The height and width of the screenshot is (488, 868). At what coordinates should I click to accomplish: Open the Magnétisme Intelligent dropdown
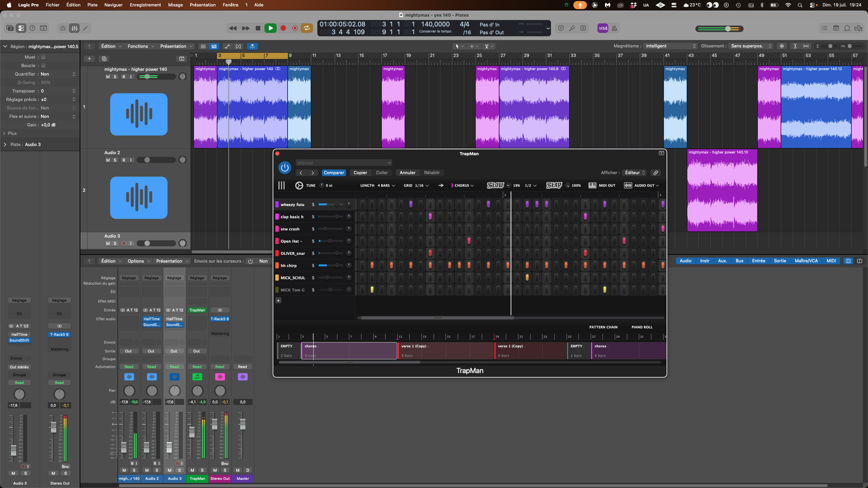pos(671,46)
